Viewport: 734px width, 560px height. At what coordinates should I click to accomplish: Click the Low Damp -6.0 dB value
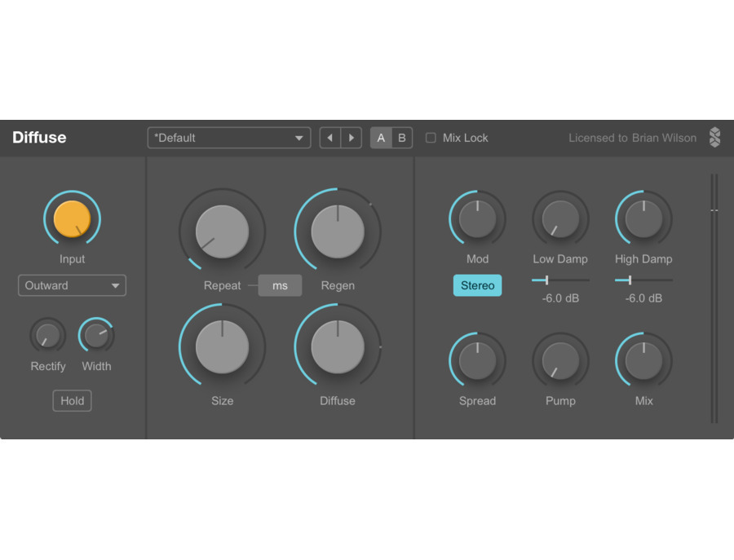560,298
